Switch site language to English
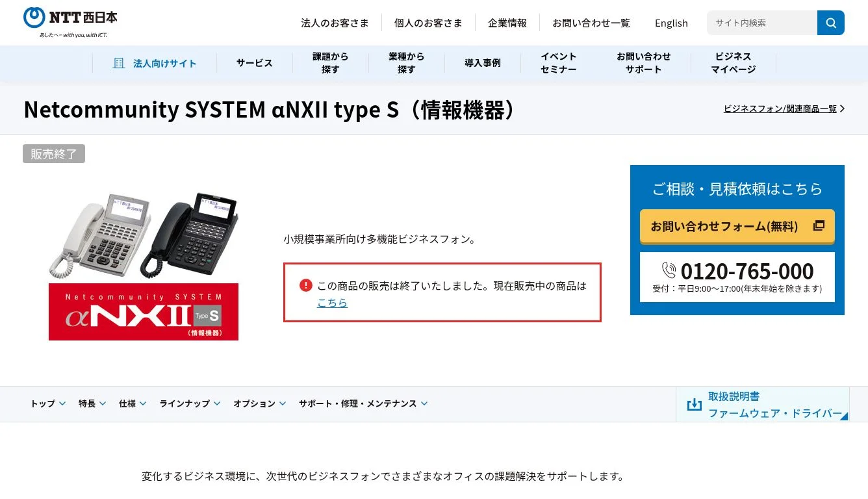 (671, 23)
